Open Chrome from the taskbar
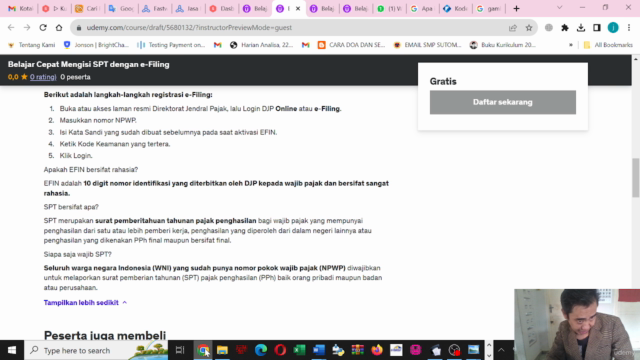Screen dimensions: 640x360 point(203,350)
